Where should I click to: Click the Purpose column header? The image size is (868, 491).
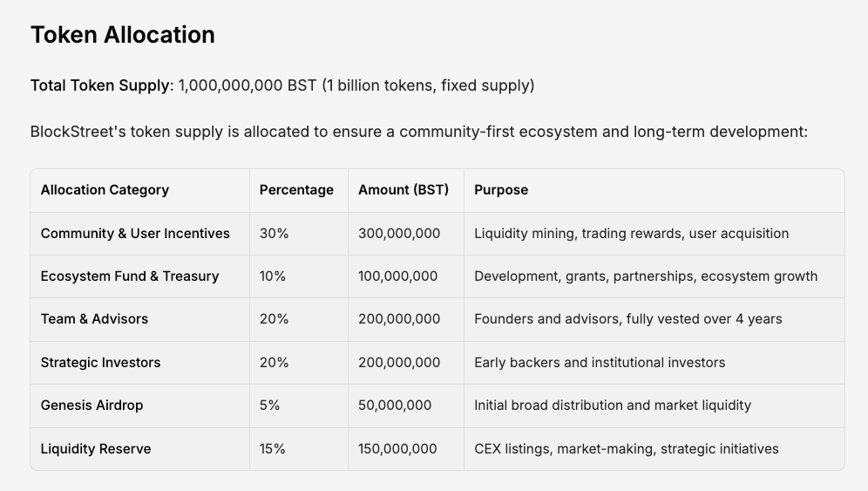tap(501, 190)
